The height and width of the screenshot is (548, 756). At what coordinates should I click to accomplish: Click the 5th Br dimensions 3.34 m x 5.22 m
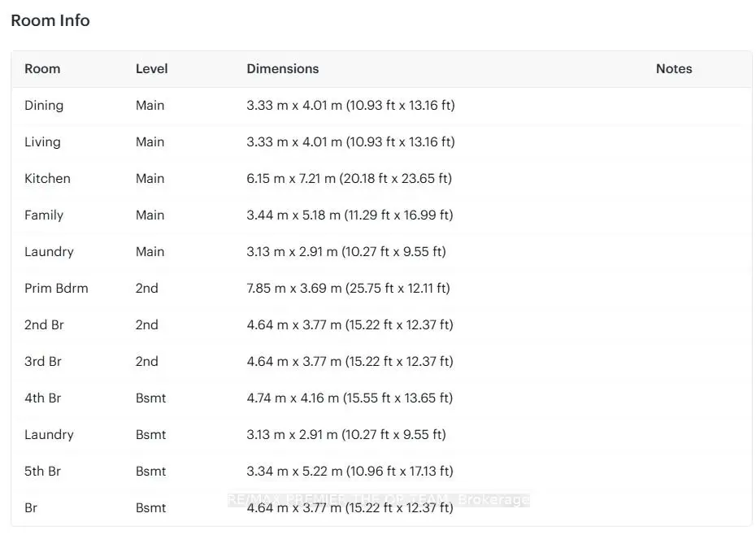pos(350,472)
